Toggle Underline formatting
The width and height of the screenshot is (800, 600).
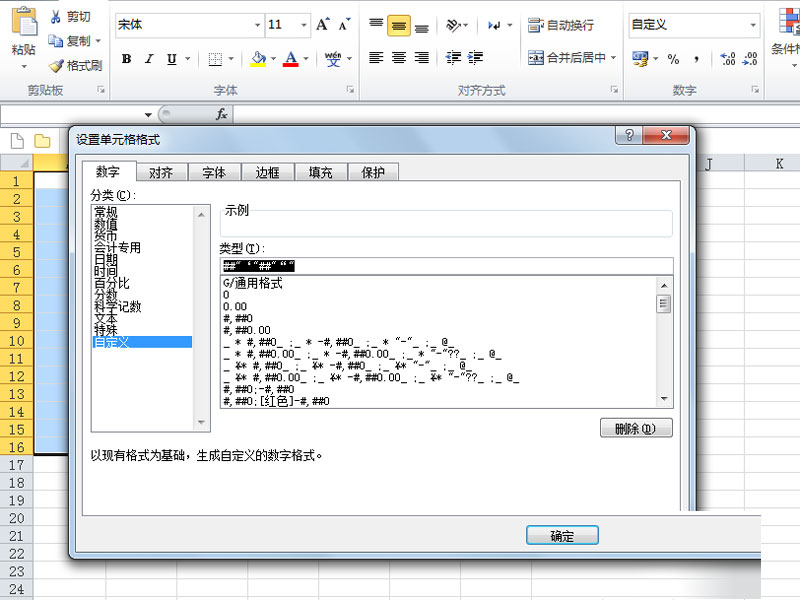click(x=171, y=59)
